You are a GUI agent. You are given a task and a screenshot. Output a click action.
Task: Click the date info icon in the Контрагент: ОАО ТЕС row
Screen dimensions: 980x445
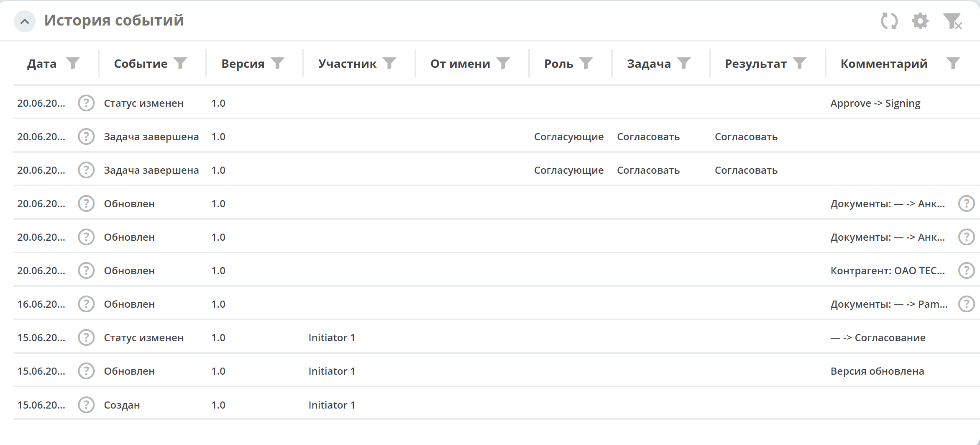(86, 270)
